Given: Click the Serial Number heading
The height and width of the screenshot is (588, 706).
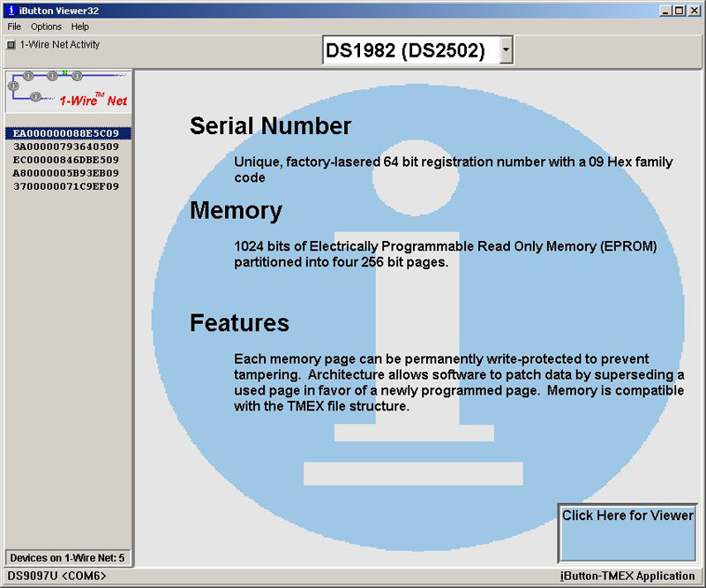Looking at the screenshot, I should (x=271, y=125).
